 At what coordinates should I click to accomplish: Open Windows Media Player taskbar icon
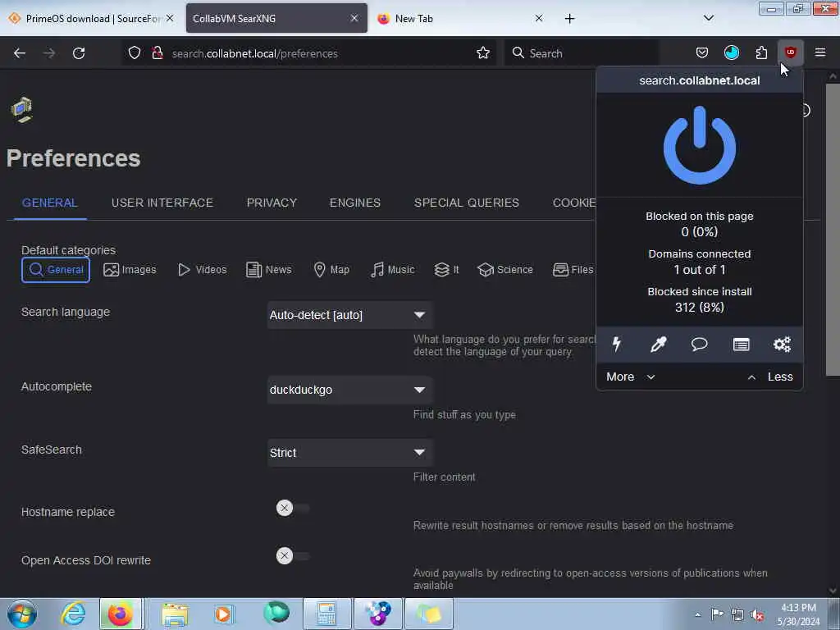point(223,614)
